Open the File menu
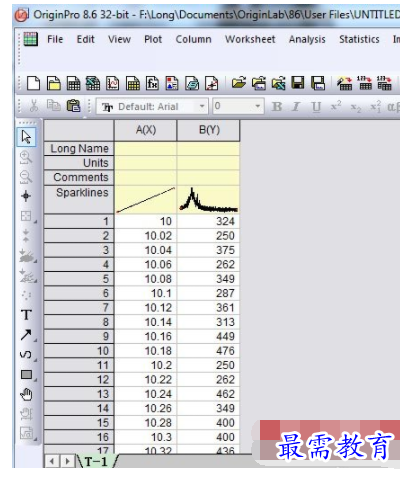Screen dimensions: 400x478 55,39
